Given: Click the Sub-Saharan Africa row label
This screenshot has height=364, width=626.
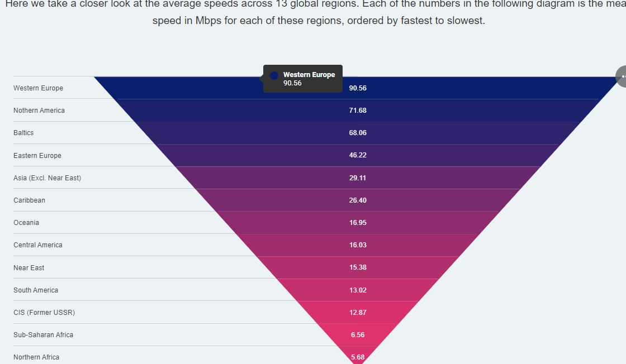Looking at the screenshot, I should coord(44,335).
